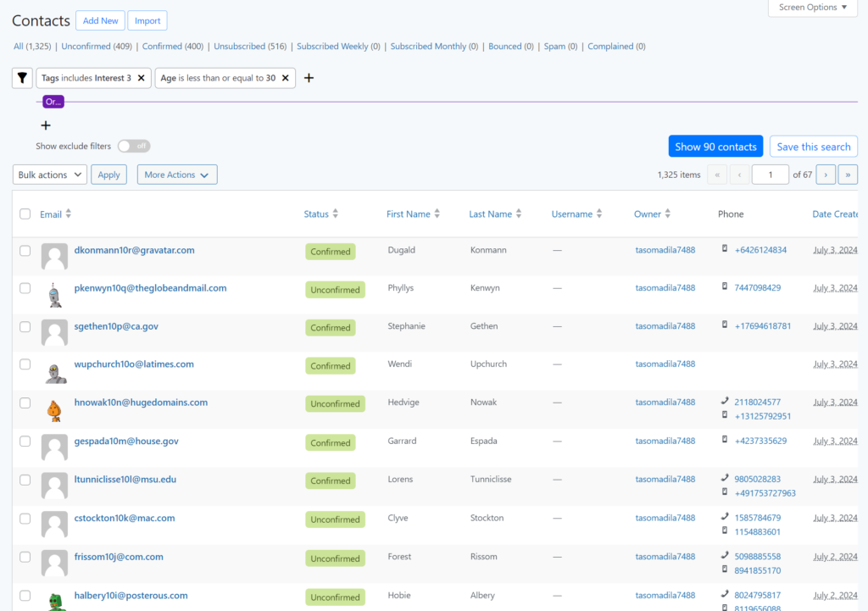The image size is (868, 611).
Task: Open owner tasomadila7488 in Dugald row
Action: [x=665, y=250]
